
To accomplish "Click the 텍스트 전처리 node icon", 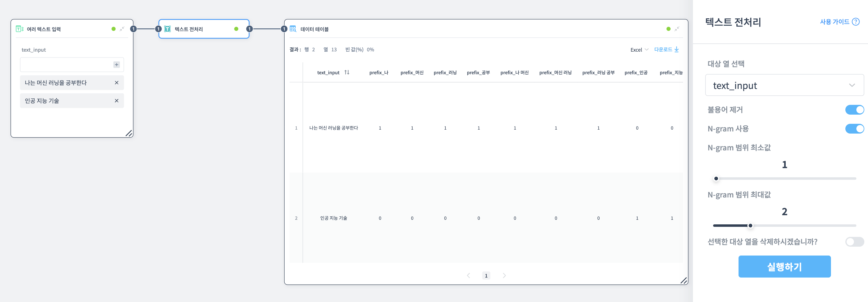I will 167,29.
